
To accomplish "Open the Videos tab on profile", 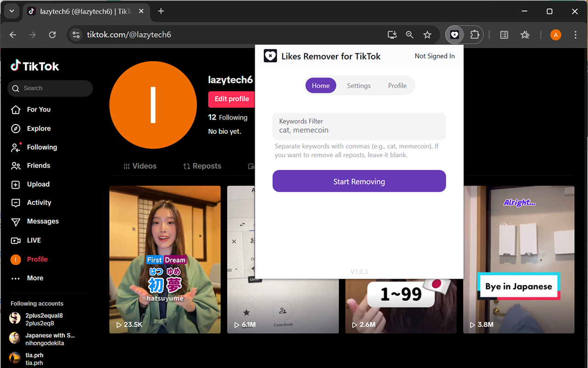I will point(140,166).
